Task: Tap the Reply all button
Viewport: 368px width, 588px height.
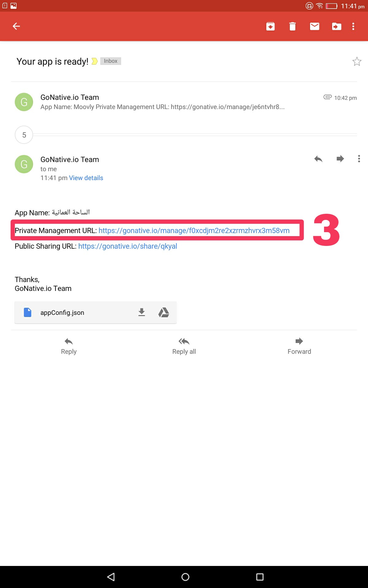Action: [x=184, y=346]
